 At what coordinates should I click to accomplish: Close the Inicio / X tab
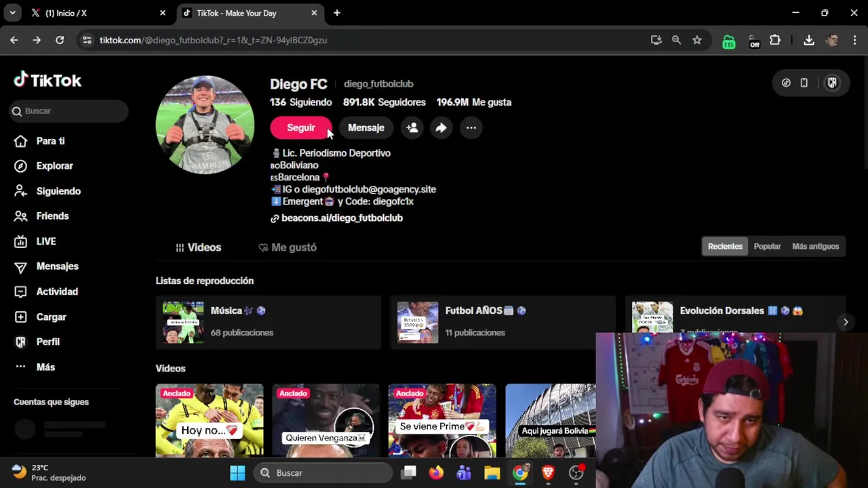tap(163, 13)
